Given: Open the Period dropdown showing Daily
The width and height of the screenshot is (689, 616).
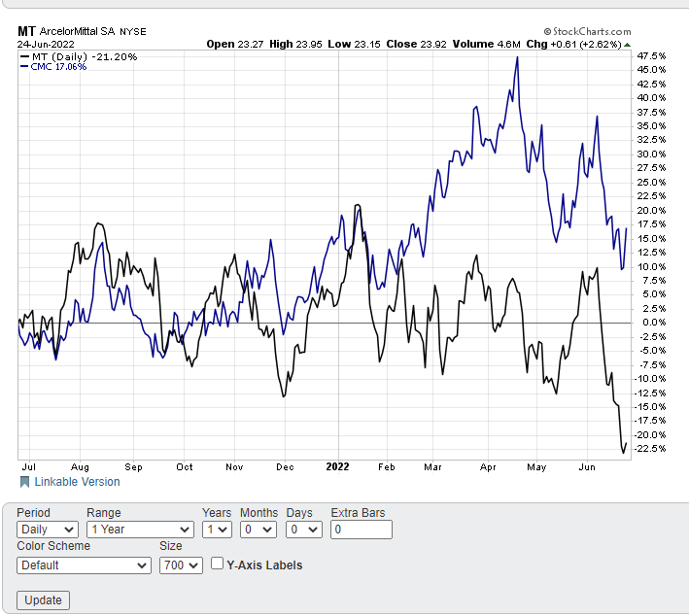Looking at the screenshot, I should coord(48,530).
